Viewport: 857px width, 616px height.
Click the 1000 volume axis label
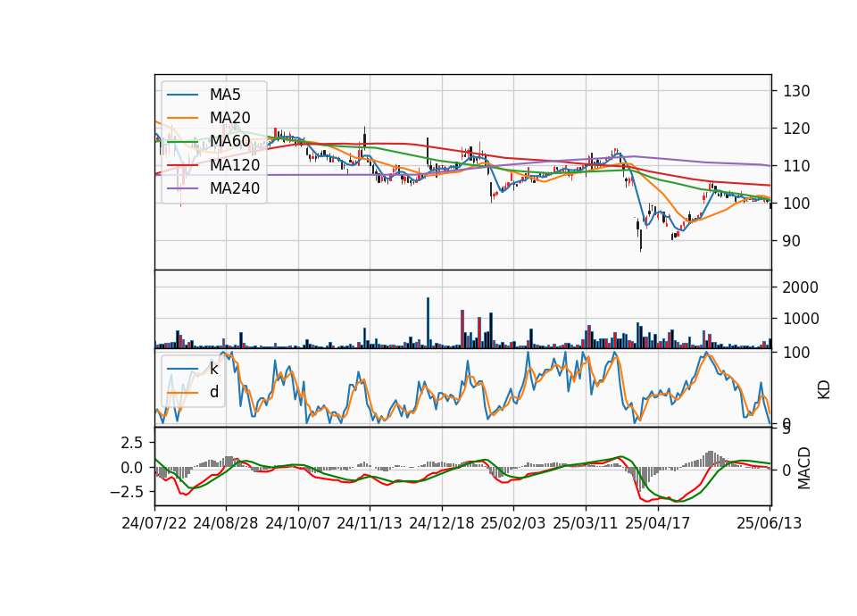pos(800,319)
